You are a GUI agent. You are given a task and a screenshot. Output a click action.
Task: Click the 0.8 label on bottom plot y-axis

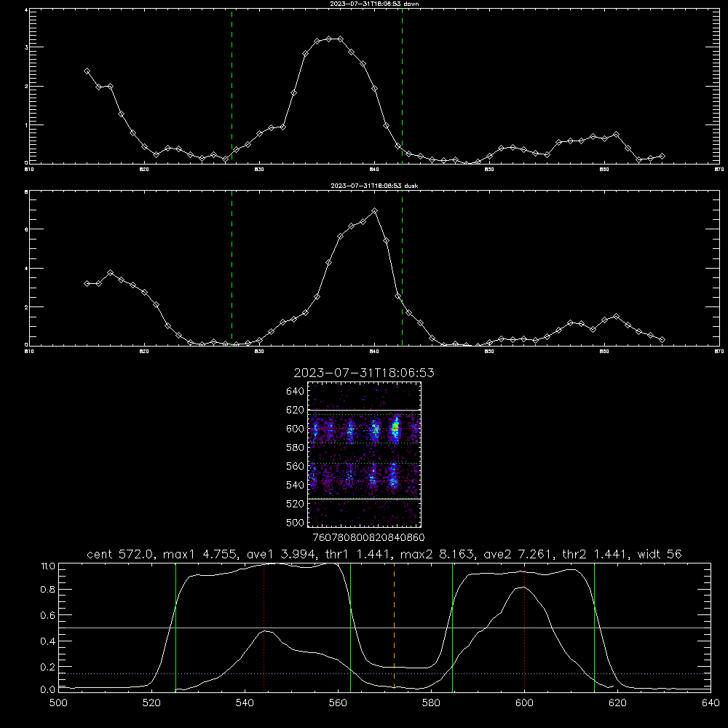tap(47, 590)
